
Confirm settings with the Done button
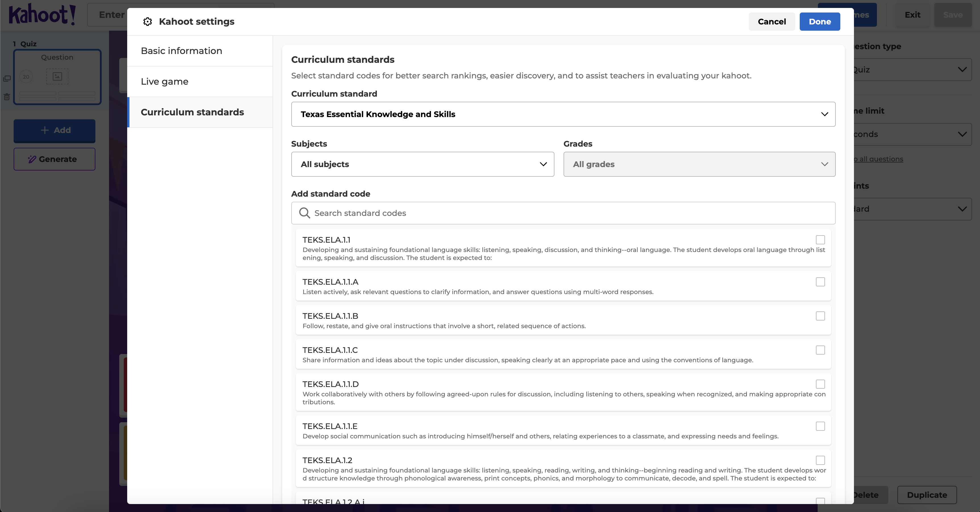pyautogui.click(x=819, y=22)
